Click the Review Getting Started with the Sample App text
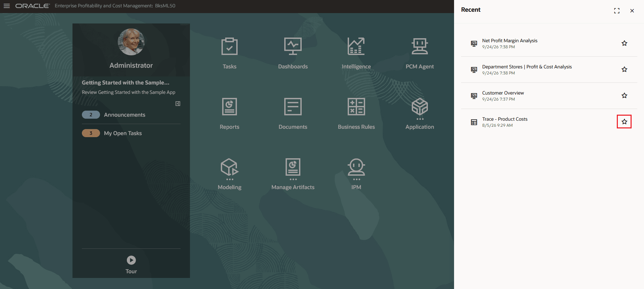 [129, 92]
